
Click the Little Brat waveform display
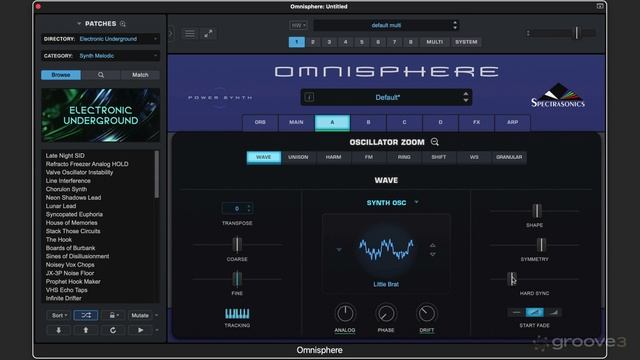(x=386, y=249)
